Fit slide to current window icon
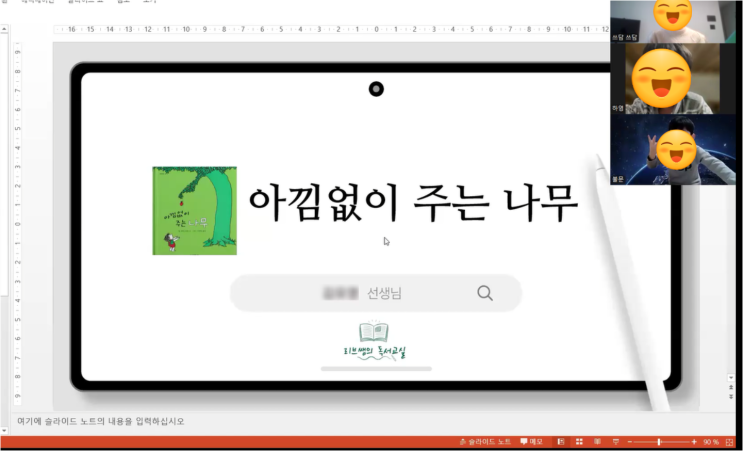Image resolution: width=743 pixels, height=451 pixels. pos(729,442)
